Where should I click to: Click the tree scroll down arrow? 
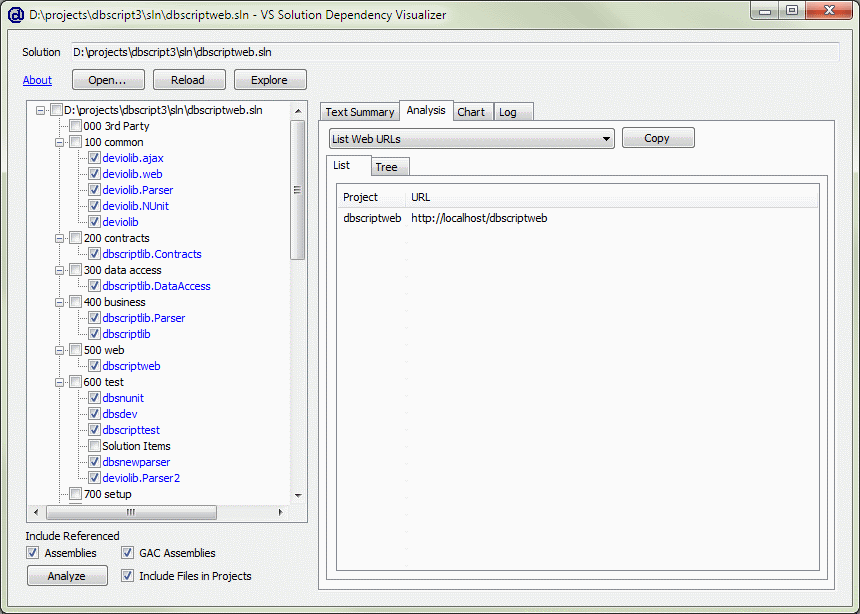298,495
